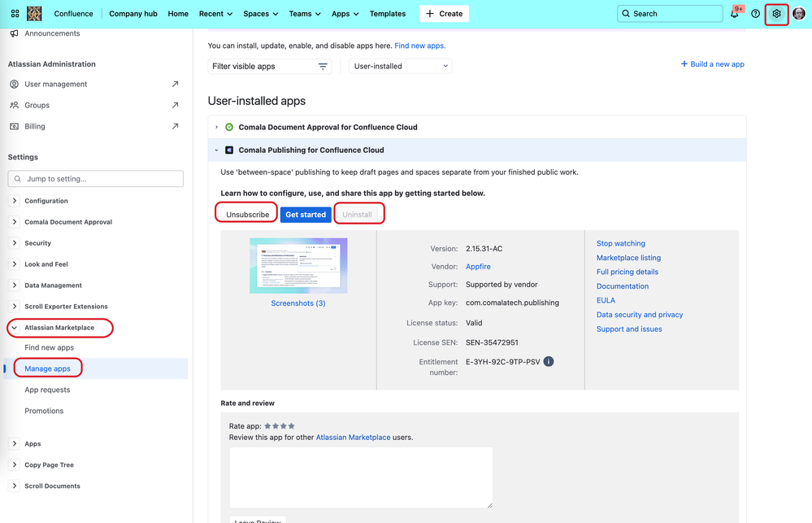Image resolution: width=812 pixels, height=523 pixels.
Task: Open Data security and privacy link
Action: pyautogui.click(x=639, y=315)
